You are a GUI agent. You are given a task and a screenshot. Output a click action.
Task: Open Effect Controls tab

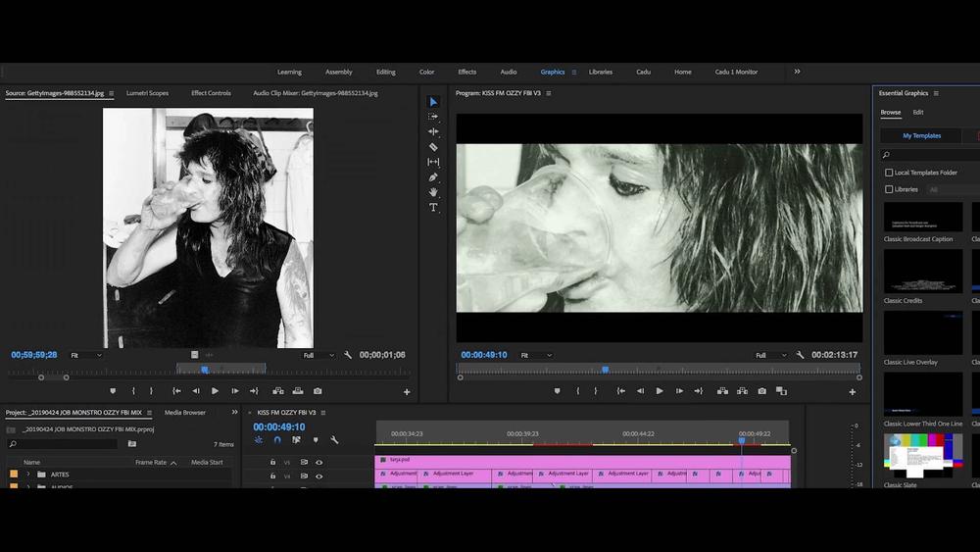point(212,93)
